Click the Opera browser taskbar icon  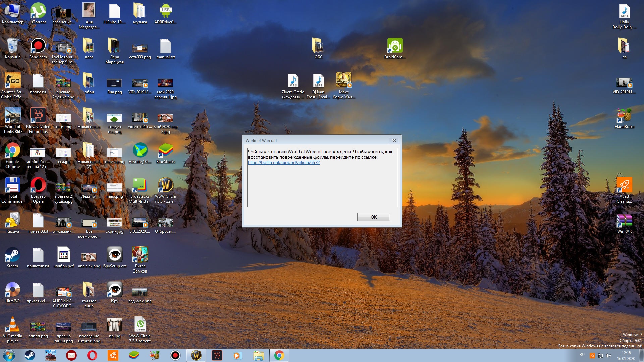point(92,355)
